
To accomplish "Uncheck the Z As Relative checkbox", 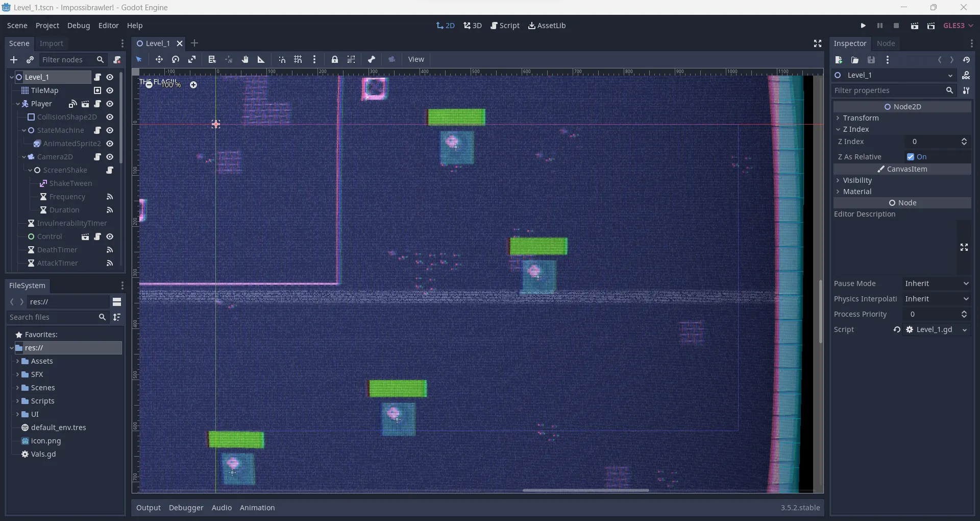I will pos(911,157).
